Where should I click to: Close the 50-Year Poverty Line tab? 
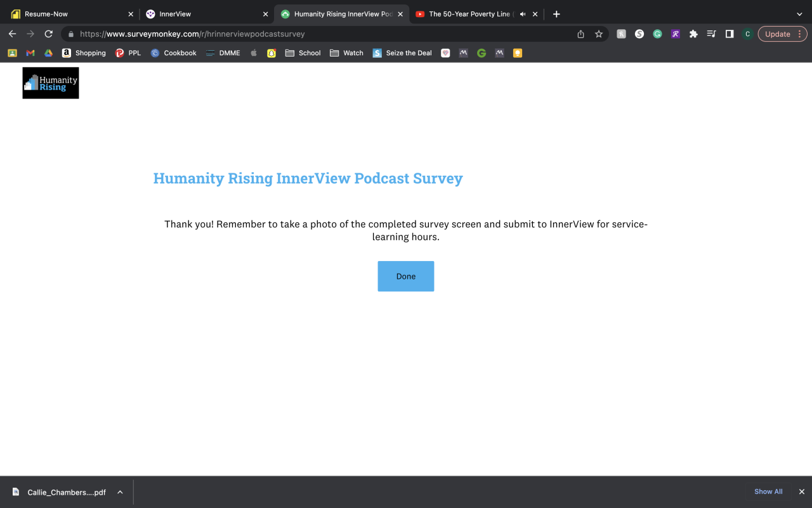(x=535, y=14)
